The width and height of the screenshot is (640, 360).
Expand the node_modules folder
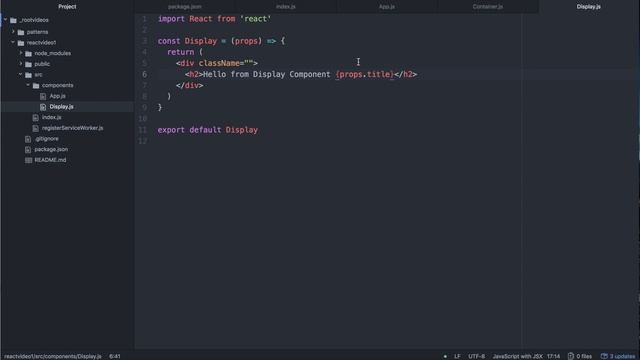pos(21,53)
